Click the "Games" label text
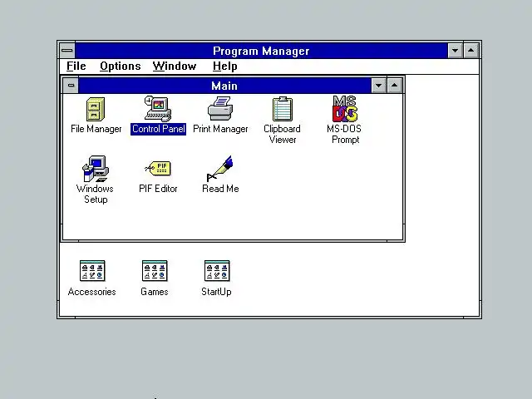 click(155, 292)
